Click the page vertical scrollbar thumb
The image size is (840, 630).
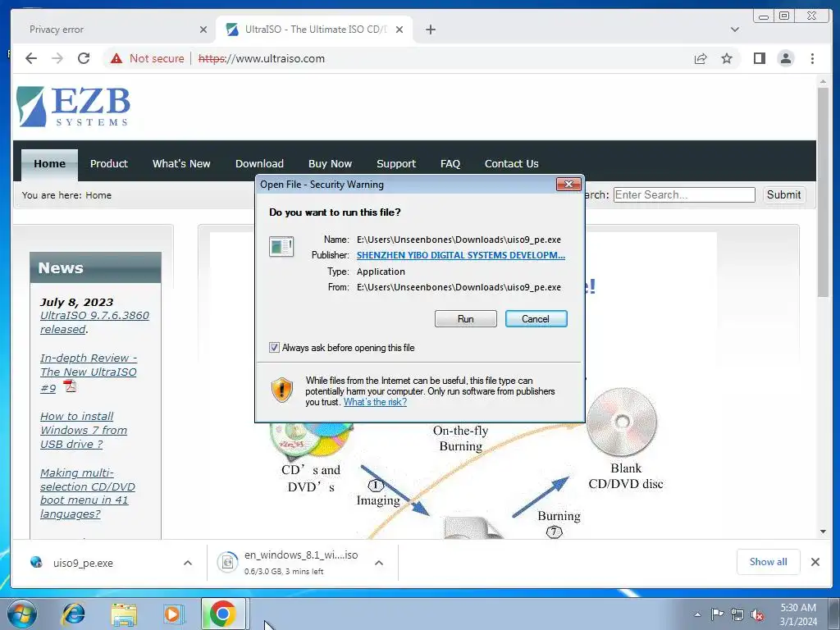click(x=823, y=191)
